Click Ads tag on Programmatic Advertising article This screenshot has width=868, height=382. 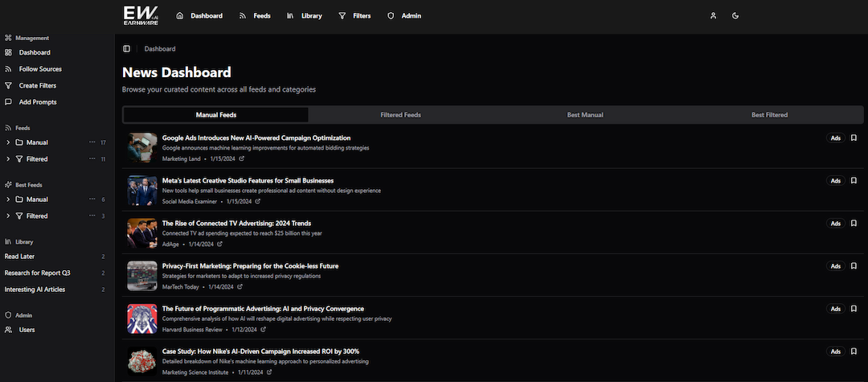pos(835,308)
